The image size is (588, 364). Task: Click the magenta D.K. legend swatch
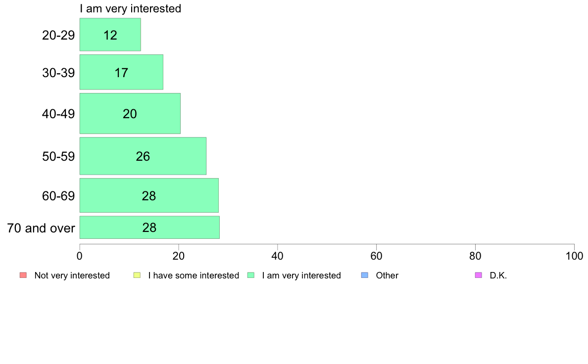[x=479, y=275]
